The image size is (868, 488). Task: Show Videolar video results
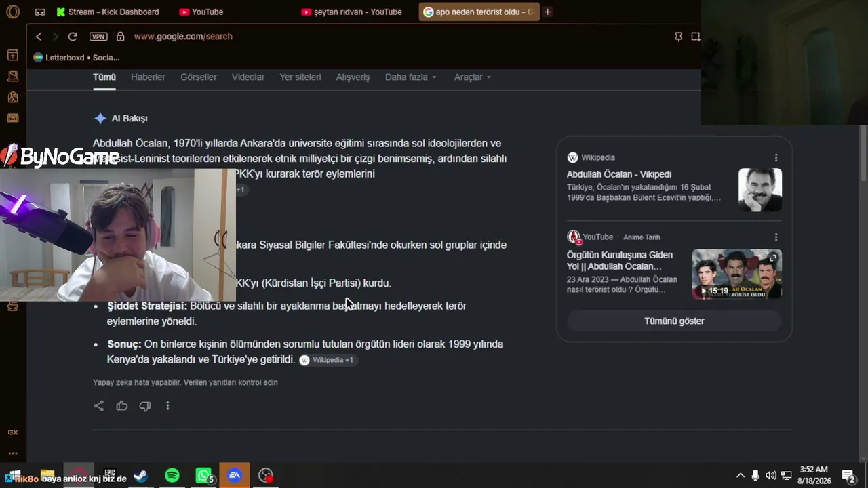click(x=248, y=77)
